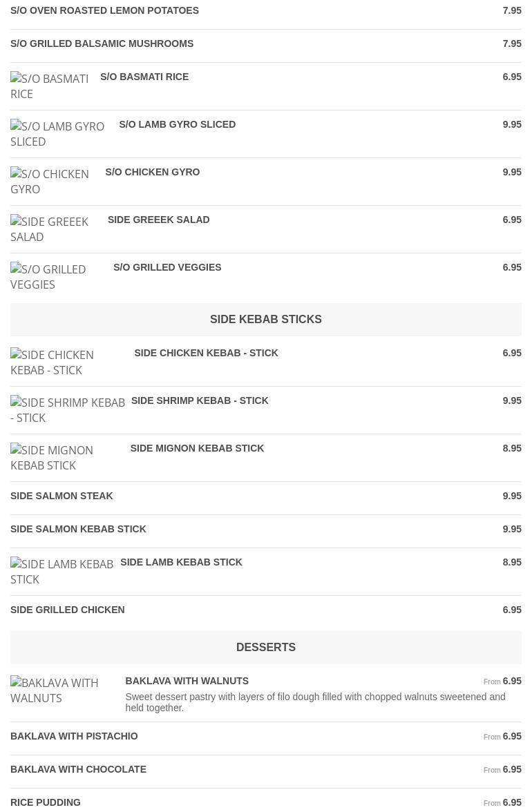
Task: Click Side Lamb Kebab Stick title
Action: click(181, 563)
